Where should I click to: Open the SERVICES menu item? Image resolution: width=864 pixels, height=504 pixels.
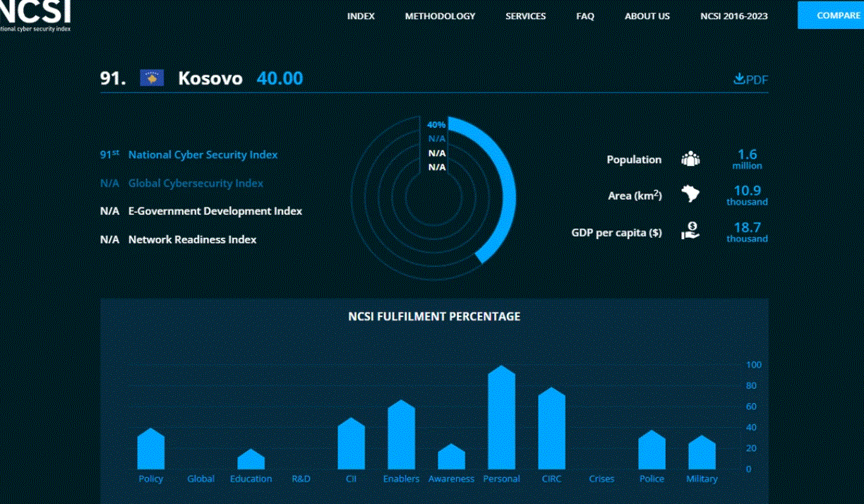click(525, 16)
